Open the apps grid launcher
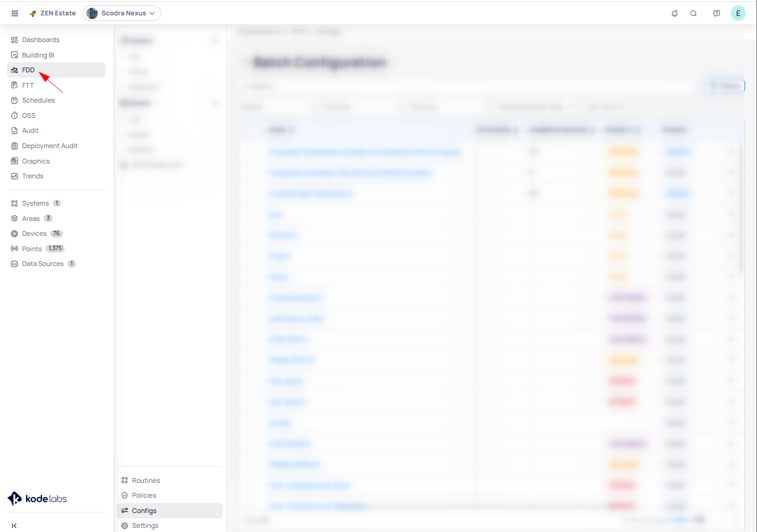 (x=15, y=13)
